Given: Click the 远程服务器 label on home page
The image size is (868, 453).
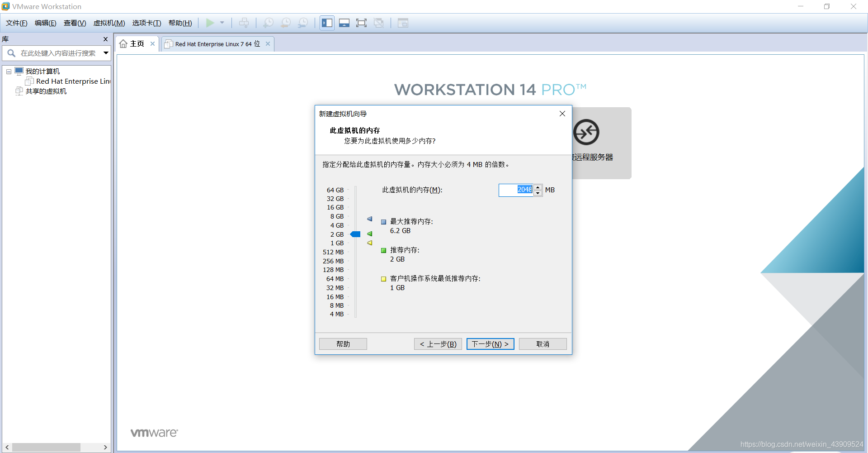Looking at the screenshot, I should pyautogui.click(x=593, y=157).
